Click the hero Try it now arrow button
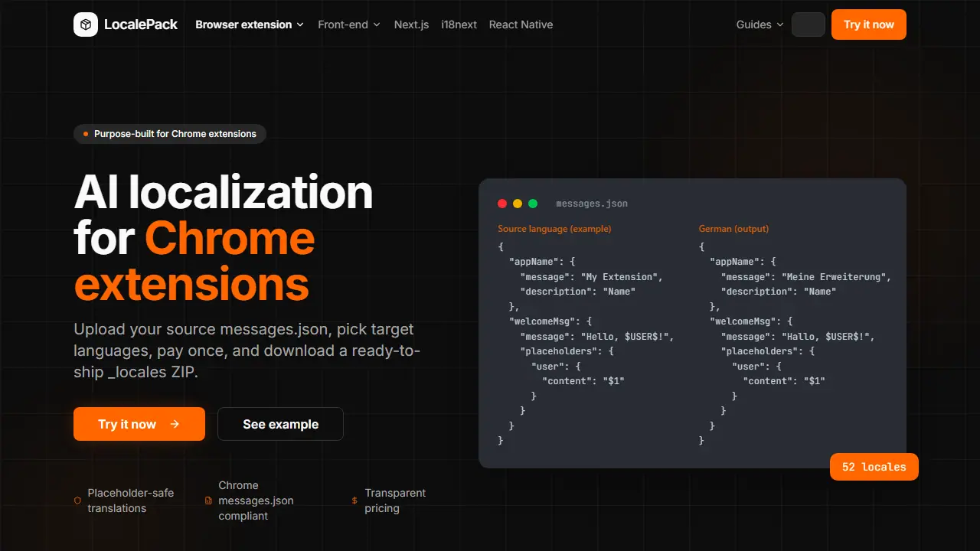 (139, 424)
